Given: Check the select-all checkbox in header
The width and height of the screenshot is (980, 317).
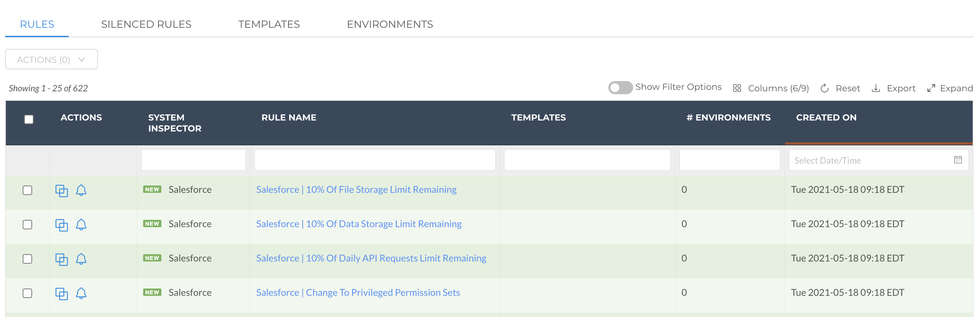Looking at the screenshot, I should point(28,119).
